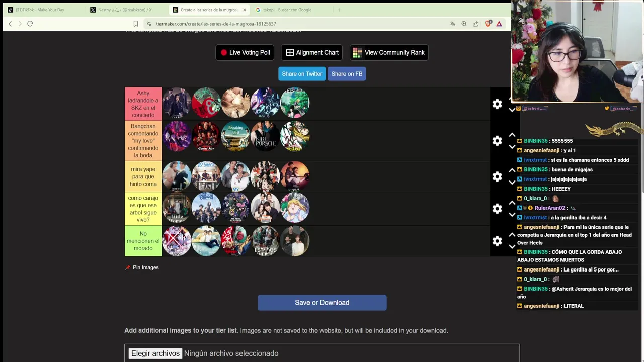Move the Ashy ladrandole tier down
644x362 pixels.
click(x=512, y=110)
